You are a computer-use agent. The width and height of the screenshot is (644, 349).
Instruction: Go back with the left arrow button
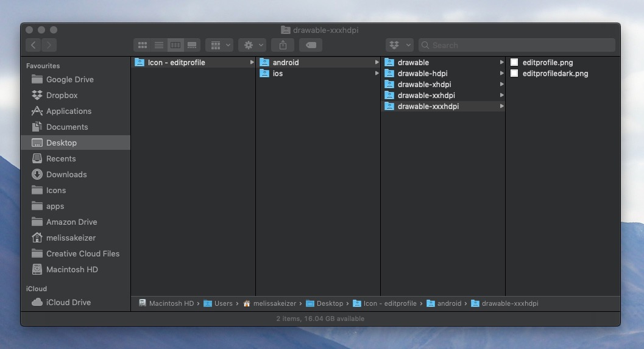(x=34, y=45)
